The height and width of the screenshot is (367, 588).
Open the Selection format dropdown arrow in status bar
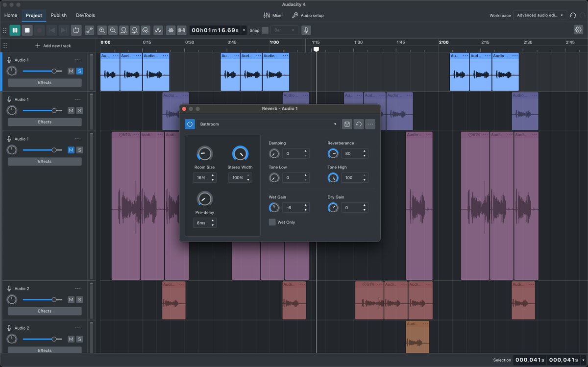point(583,360)
